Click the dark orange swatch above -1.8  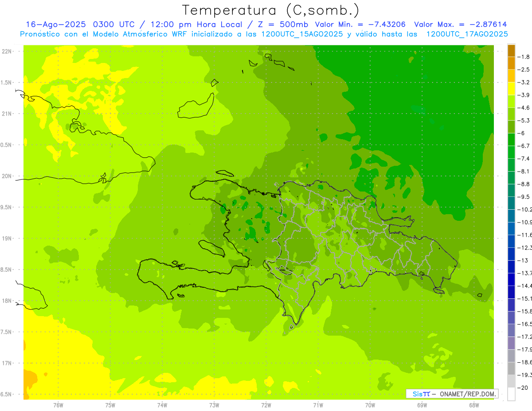511,51
